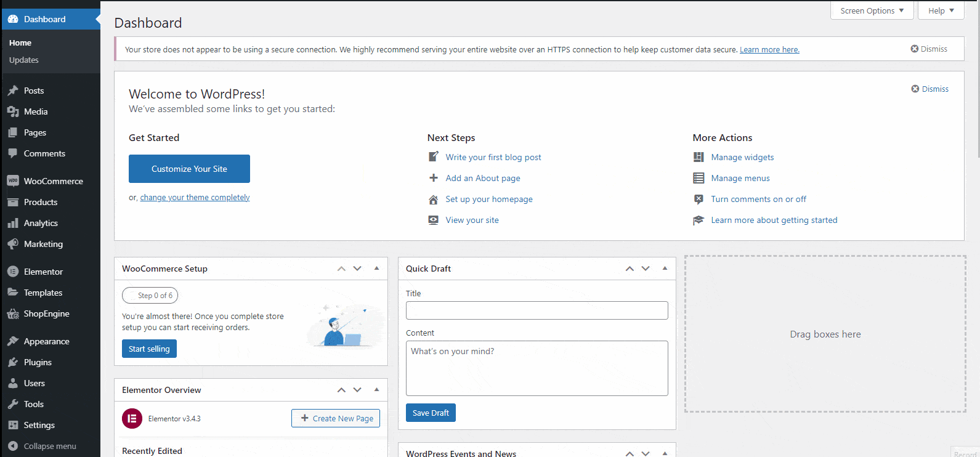Dismiss the secure connection notice
This screenshot has height=457, width=980.
click(929, 49)
